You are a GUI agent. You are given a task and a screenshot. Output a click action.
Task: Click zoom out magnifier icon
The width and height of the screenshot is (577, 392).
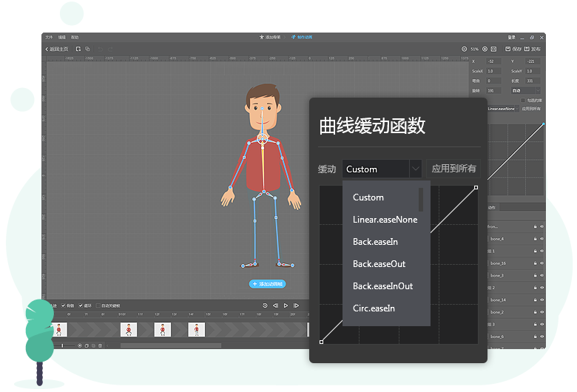[x=464, y=49]
